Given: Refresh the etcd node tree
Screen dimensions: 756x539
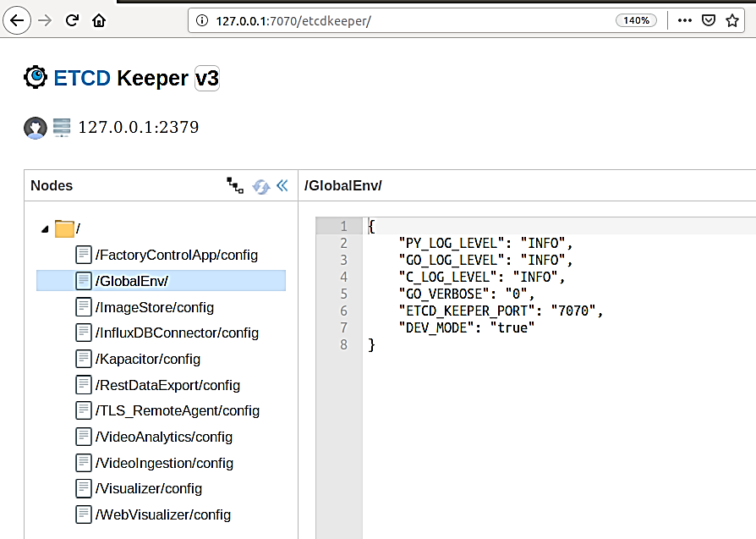Looking at the screenshot, I should click(260, 185).
